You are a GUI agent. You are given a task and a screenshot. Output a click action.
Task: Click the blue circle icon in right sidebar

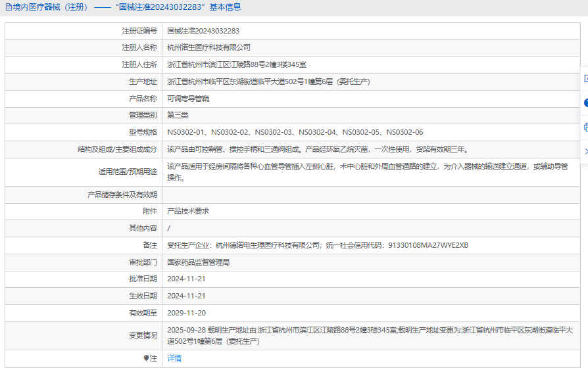coord(585,103)
